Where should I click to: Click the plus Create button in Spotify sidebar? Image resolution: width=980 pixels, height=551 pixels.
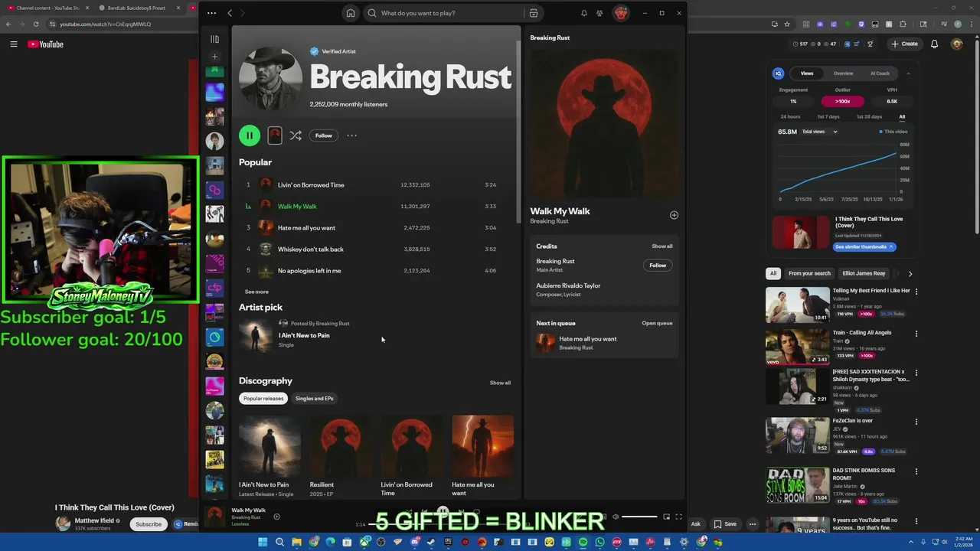tap(214, 57)
